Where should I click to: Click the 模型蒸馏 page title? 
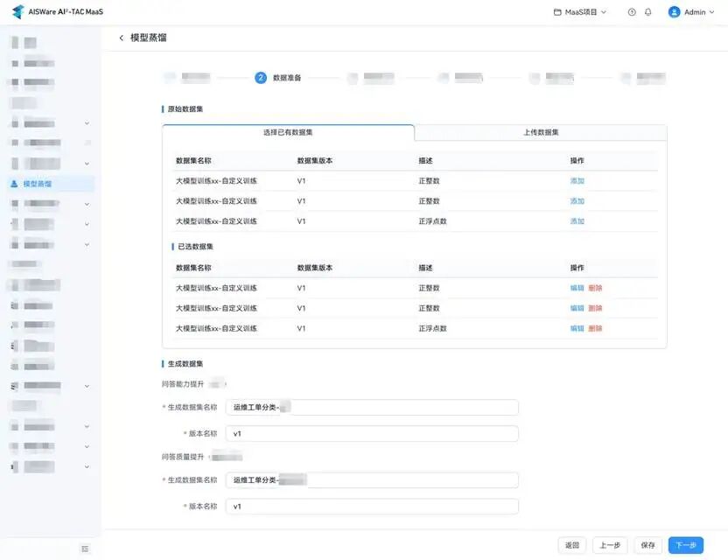148,38
